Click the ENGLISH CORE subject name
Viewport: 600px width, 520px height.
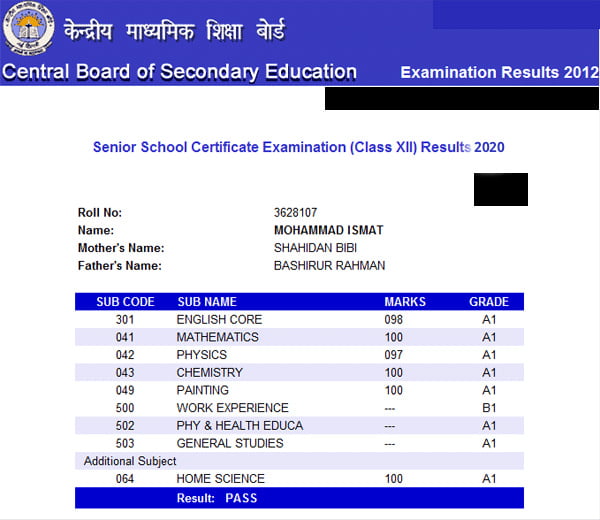[219, 320]
